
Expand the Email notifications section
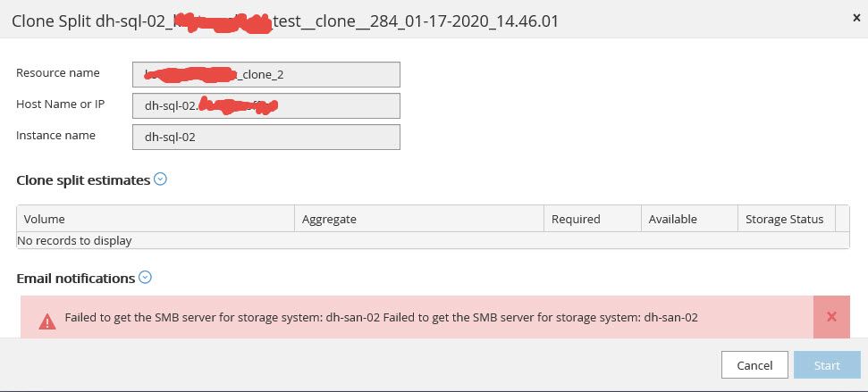pyautogui.click(x=146, y=278)
